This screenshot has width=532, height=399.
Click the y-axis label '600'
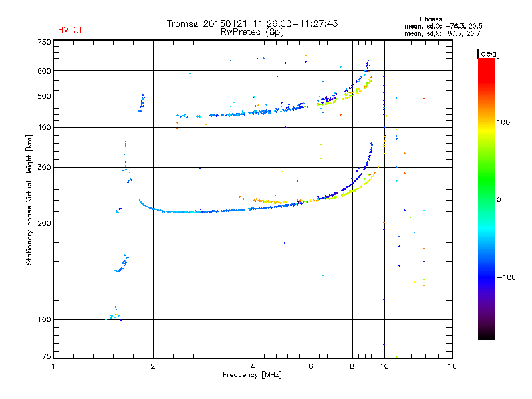[x=44, y=71]
